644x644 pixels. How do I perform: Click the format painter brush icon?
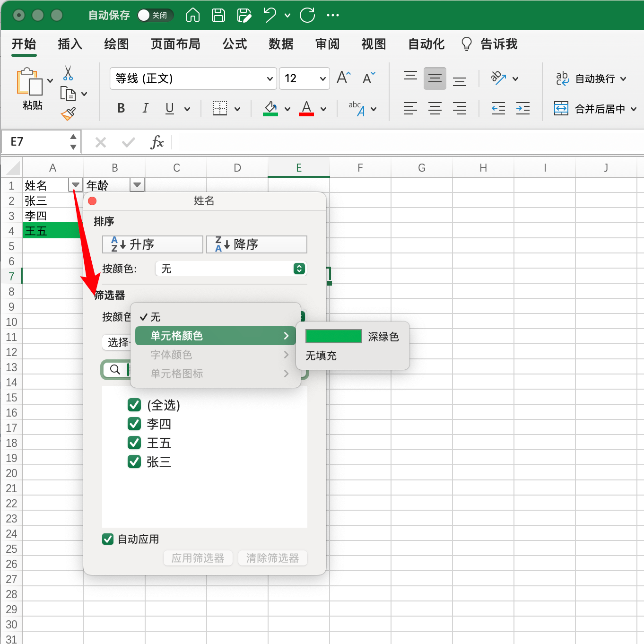(68, 113)
